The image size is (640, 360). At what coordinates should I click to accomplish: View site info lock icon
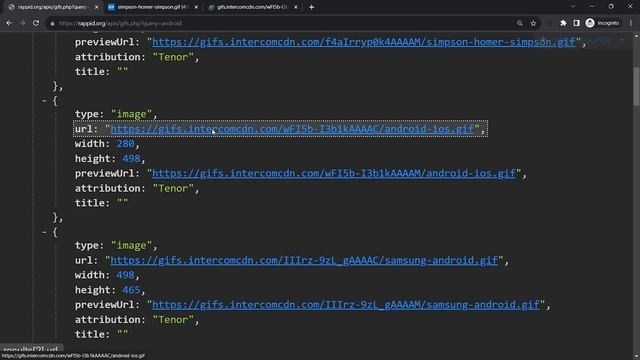pyautogui.click(x=52, y=24)
